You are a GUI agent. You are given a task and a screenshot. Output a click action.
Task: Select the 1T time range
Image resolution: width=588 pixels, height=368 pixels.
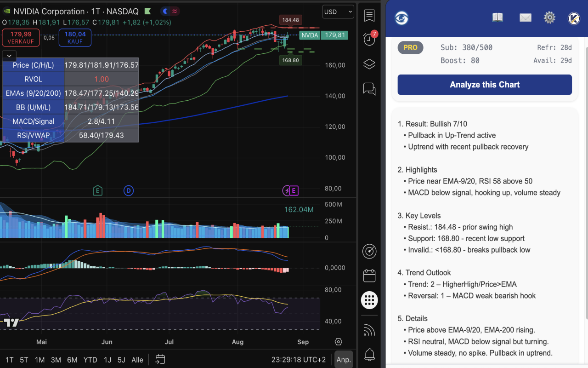10,360
